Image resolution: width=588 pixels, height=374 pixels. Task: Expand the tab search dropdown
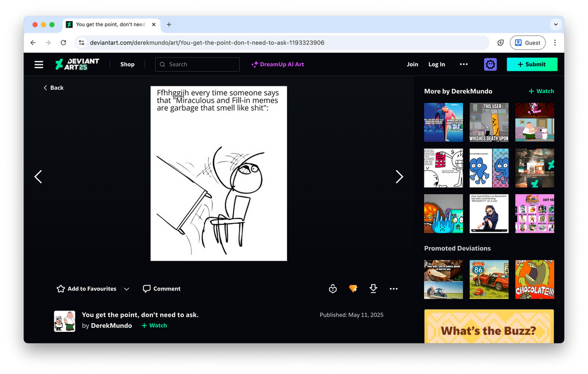click(556, 24)
